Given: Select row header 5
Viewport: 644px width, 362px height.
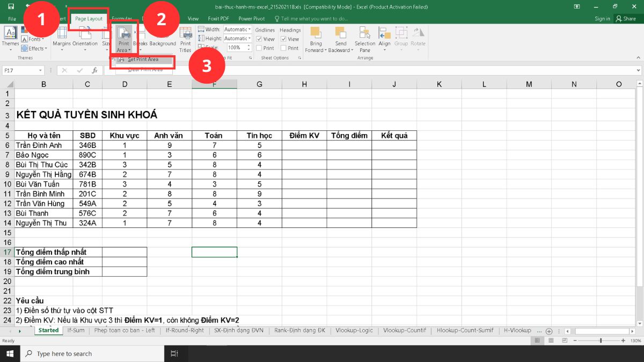Looking at the screenshot, I should [x=7, y=135].
